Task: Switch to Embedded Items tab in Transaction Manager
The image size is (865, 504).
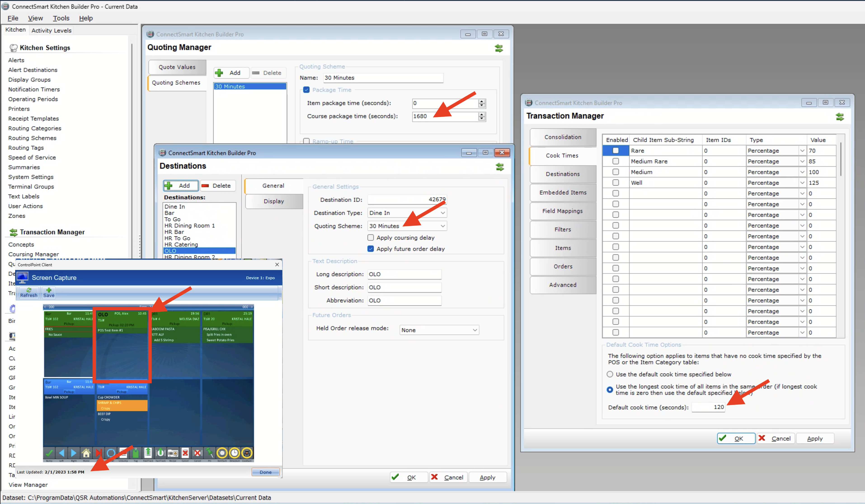Action: [563, 192]
